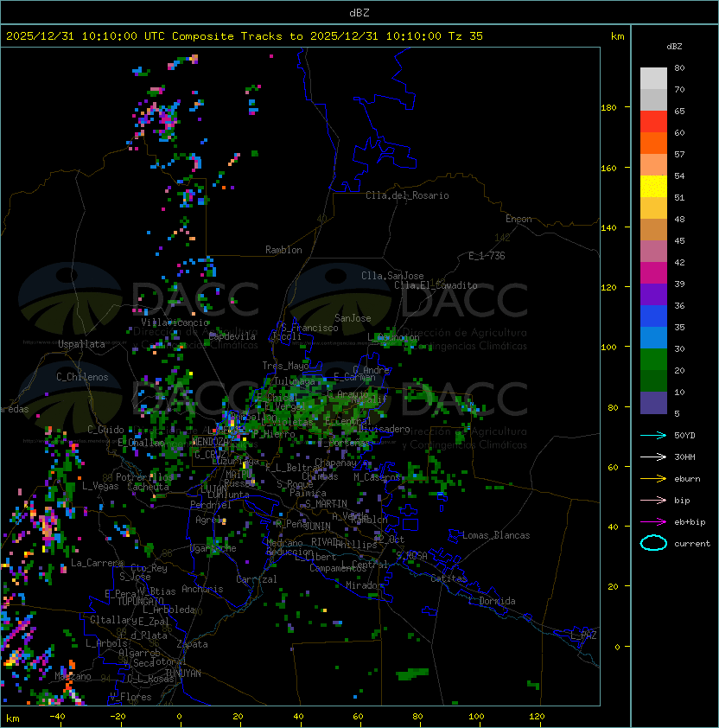The height and width of the screenshot is (728, 719).
Task: Click the dBZ title at the top
Action: pyautogui.click(x=359, y=12)
